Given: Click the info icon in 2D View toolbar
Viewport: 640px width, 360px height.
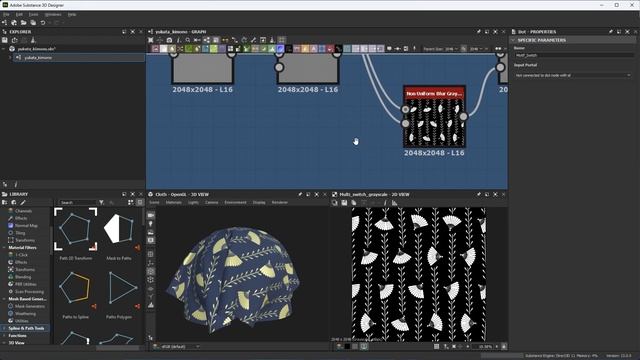Looking at the screenshot, I should 385,202.
